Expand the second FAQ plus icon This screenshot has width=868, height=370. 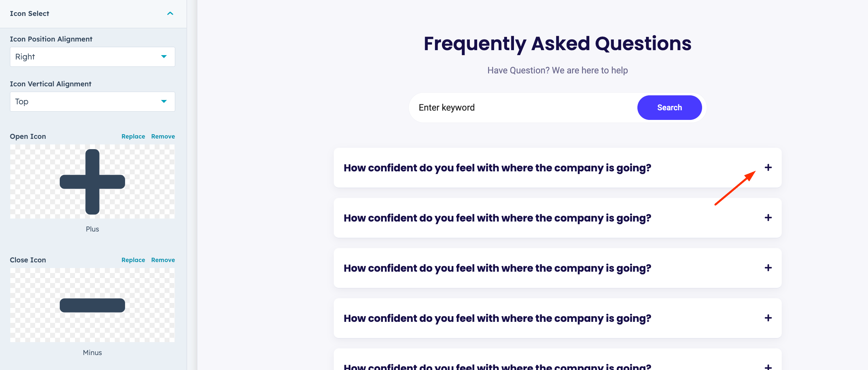tap(768, 218)
